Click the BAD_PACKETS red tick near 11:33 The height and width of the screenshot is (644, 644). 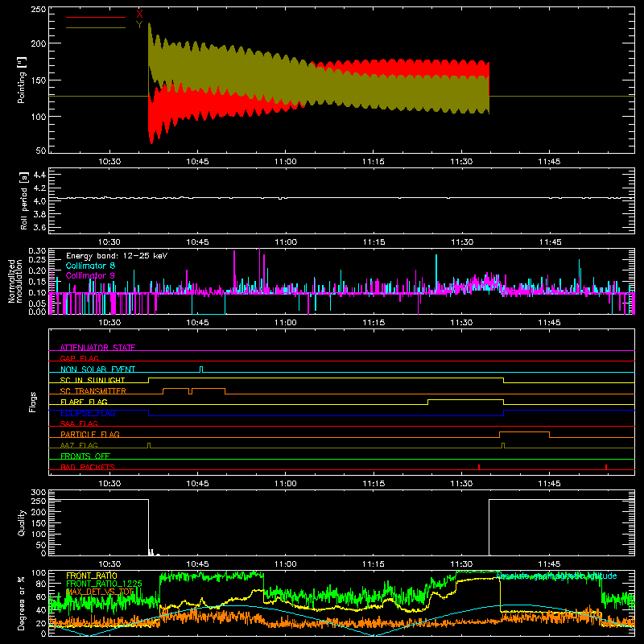[479, 467]
